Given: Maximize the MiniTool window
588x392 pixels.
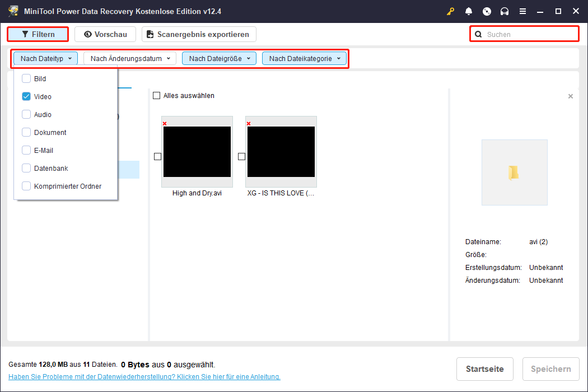Looking at the screenshot, I should coord(558,11).
